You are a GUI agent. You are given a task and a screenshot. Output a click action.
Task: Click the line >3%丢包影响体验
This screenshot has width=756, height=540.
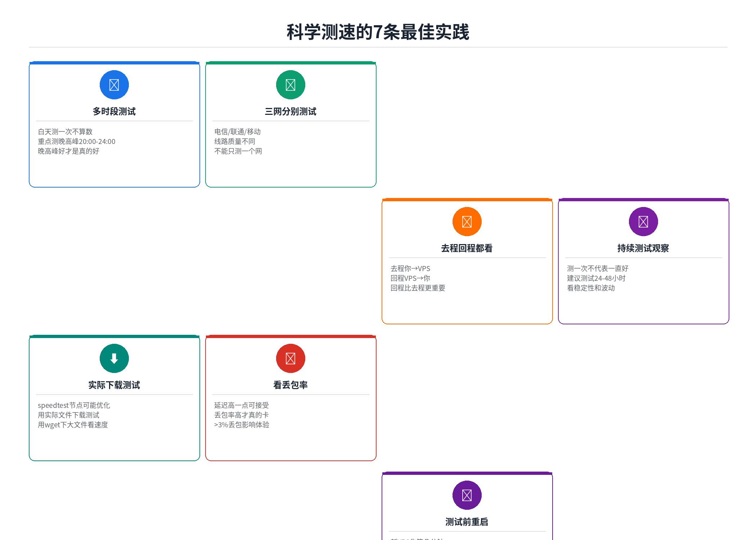click(x=242, y=425)
